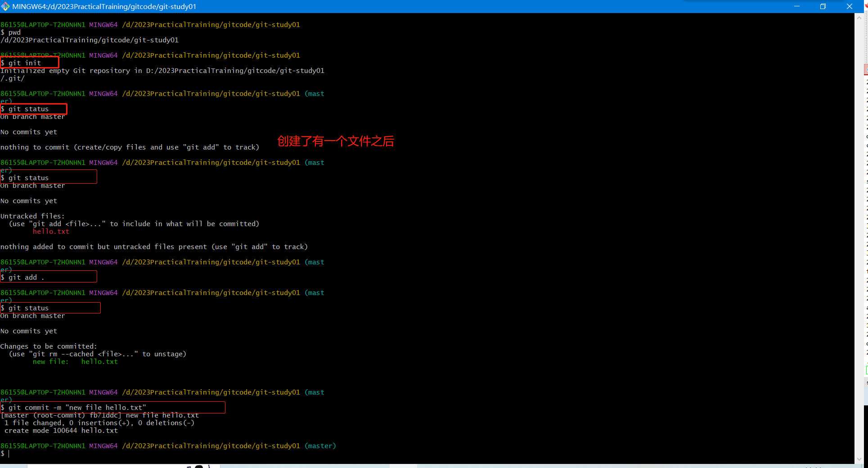Click the '$ pwd' command line
868x468 pixels.
(11, 32)
